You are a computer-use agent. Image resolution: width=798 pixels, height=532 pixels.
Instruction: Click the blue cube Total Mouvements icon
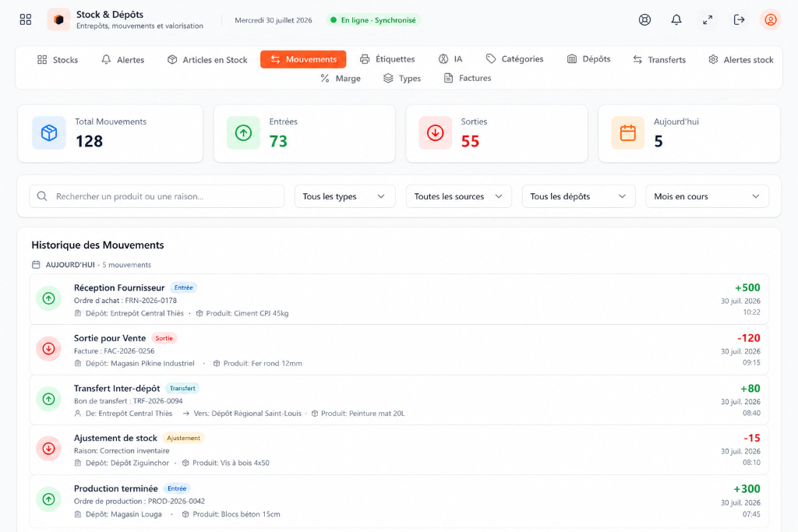[49, 132]
